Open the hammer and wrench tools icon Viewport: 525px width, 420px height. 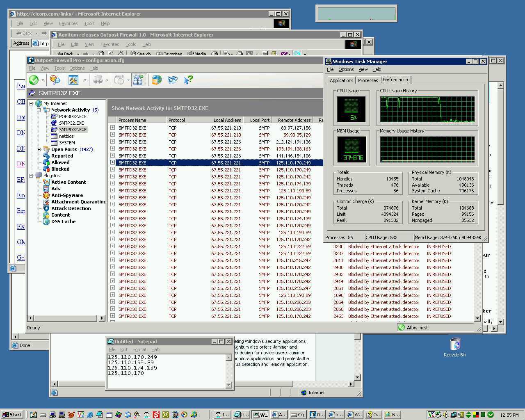(x=73, y=80)
